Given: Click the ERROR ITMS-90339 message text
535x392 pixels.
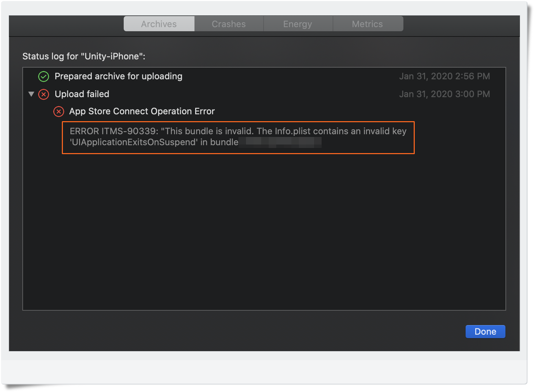Looking at the screenshot, I should pos(238,137).
